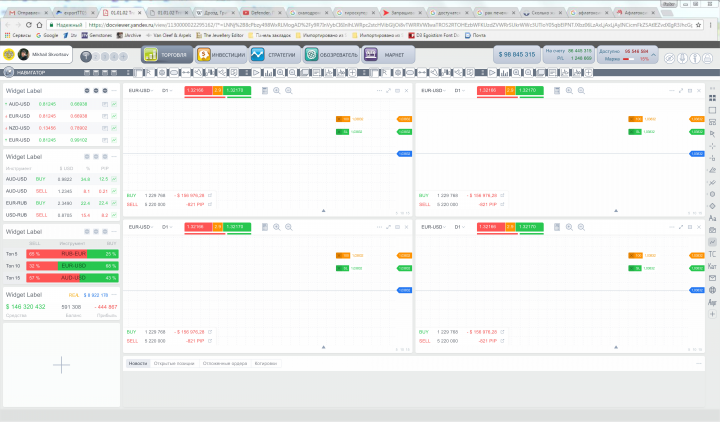Open the Торговля trading section
The height and width of the screenshot is (422, 720).
167,55
